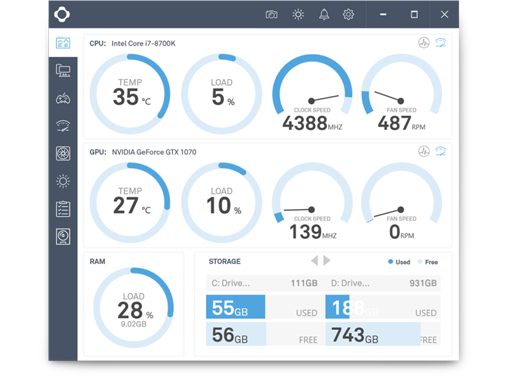
Task: Open GPU graph view icon
Action: (x=424, y=151)
